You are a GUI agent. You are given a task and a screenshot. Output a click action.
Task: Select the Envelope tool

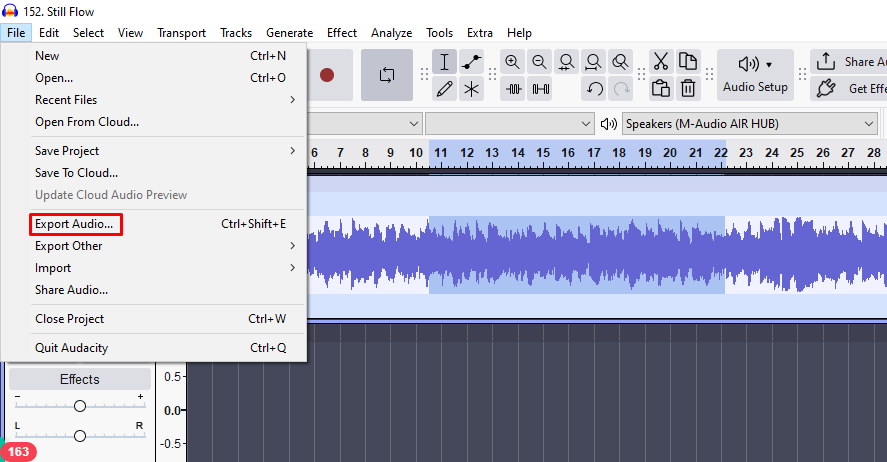pyautogui.click(x=471, y=62)
